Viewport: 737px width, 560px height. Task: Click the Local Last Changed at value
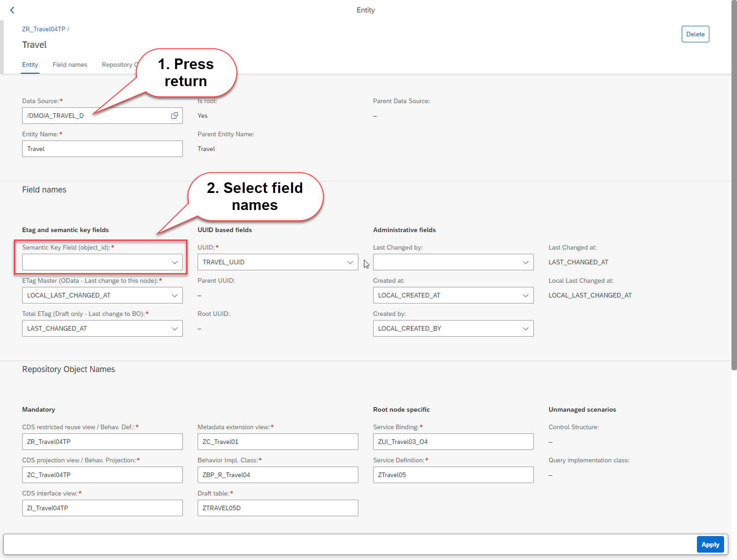(590, 295)
